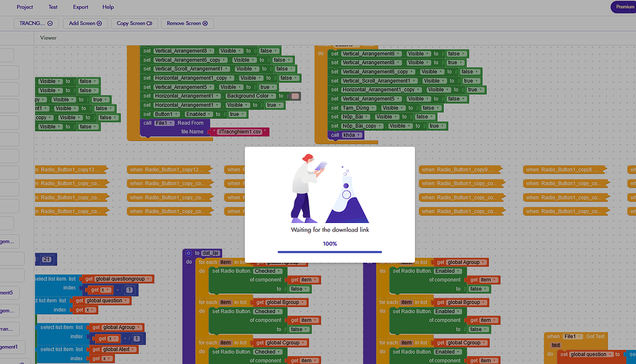Viewport: 636px width, 364px height.
Task: Open the Nộp_Bài_copy component dropdown
Action: coord(361,126)
